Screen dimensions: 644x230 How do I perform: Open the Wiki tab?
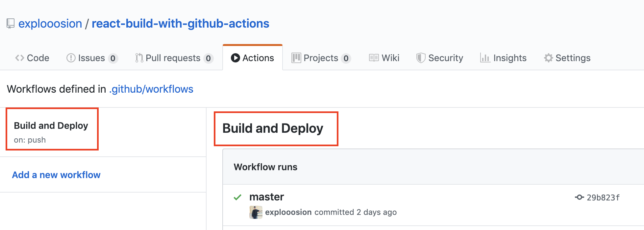(384, 58)
